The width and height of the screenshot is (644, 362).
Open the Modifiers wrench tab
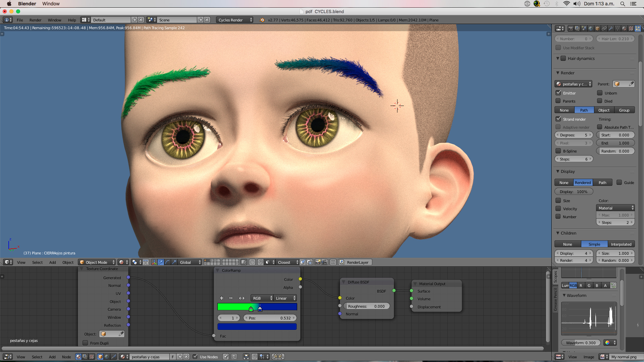pos(611,28)
